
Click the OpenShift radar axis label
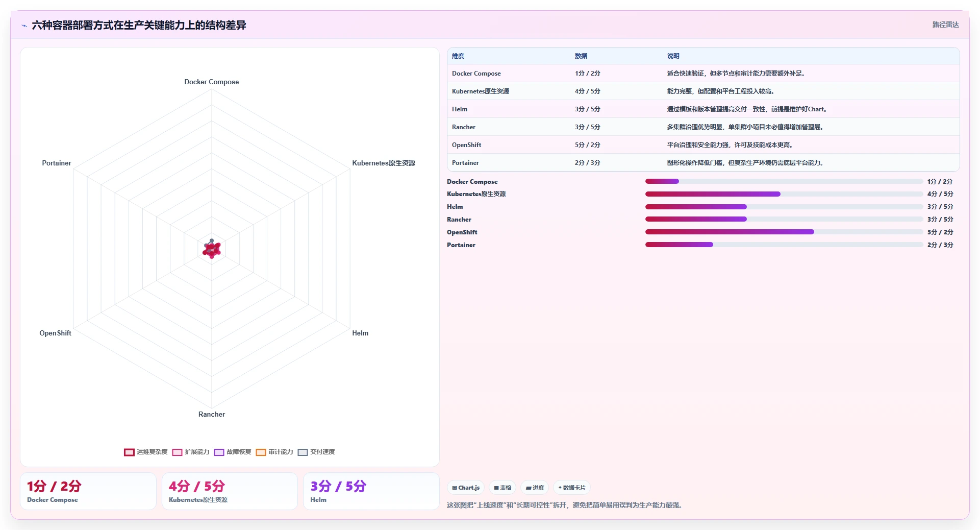pos(56,333)
